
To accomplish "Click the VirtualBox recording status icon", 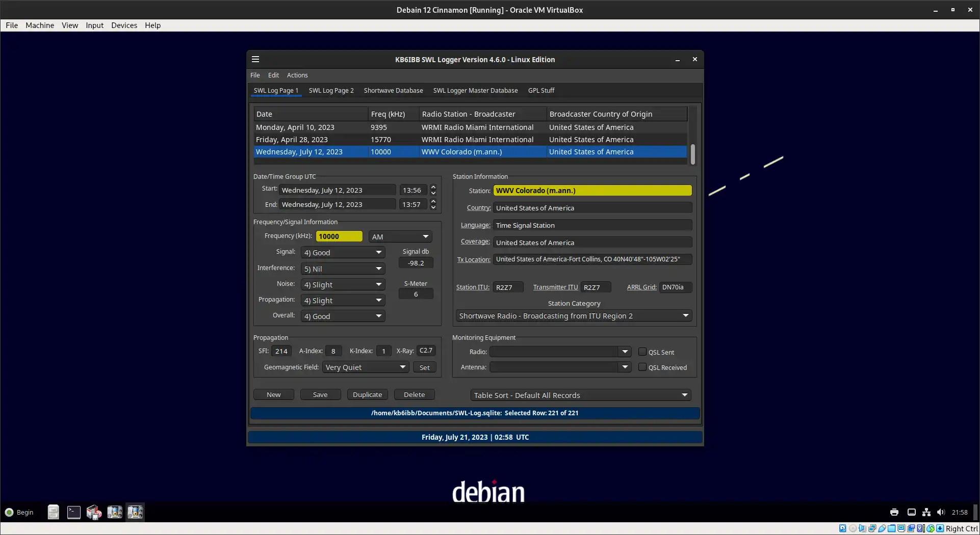I will coord(911,528).
